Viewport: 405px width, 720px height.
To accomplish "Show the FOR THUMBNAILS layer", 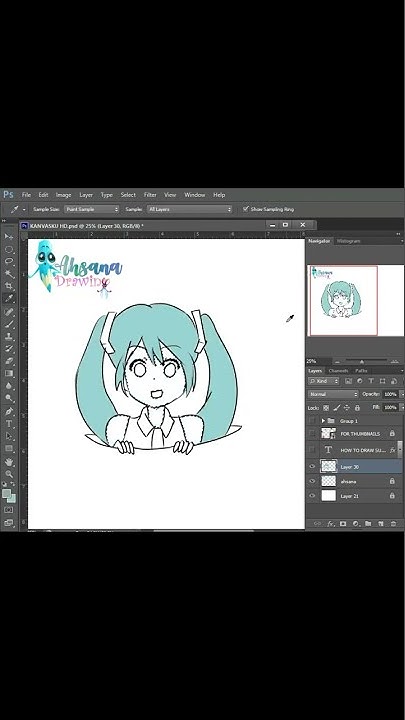I will coord(313,433).
